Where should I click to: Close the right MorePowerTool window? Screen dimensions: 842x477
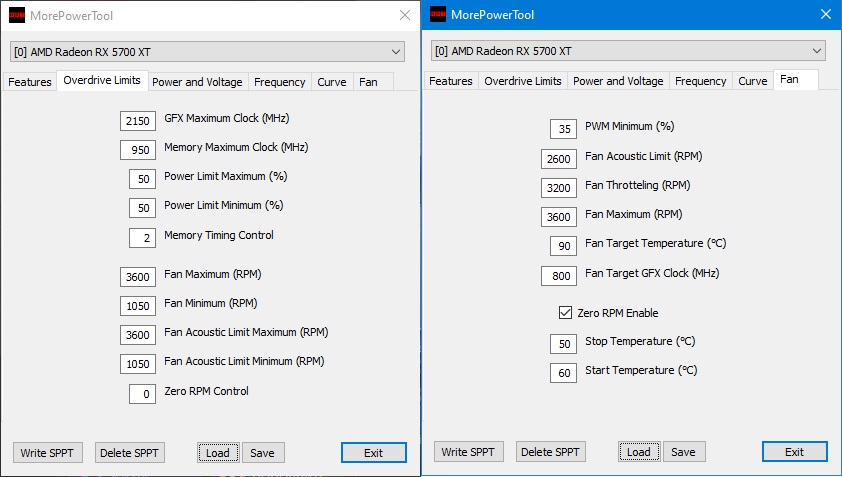coord(825,15)
